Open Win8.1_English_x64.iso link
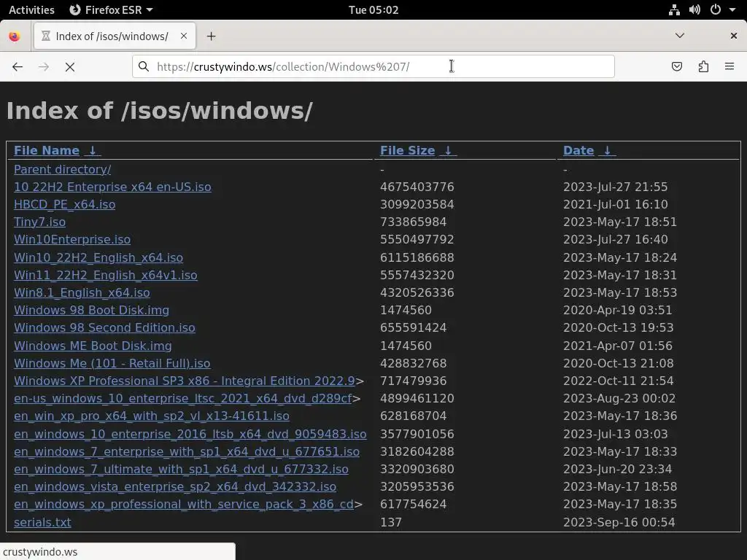The width and height of the screenshot is (747, 560). point(82,292)
